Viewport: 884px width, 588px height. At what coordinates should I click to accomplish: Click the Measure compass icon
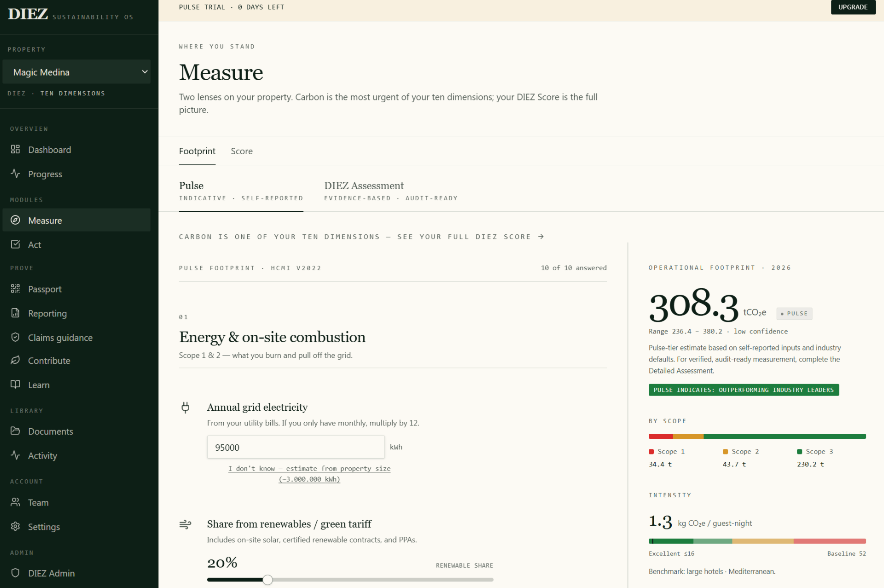tap(15, 220)
